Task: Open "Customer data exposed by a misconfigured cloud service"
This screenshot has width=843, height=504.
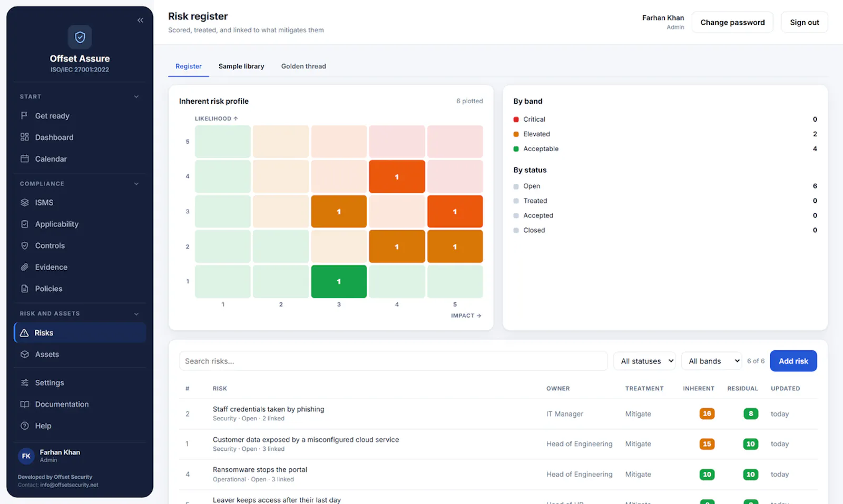Action: tap(306, 440)
